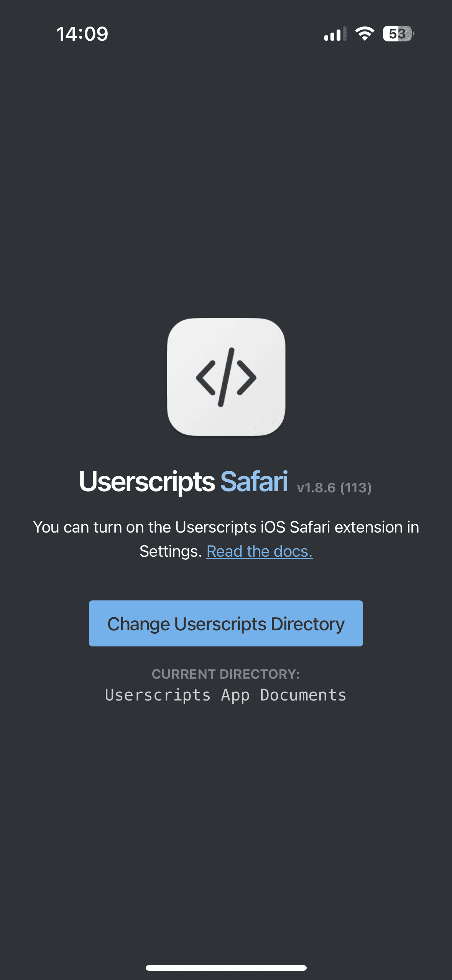Tap the blue 'Safari' title word

click(254, 482)
